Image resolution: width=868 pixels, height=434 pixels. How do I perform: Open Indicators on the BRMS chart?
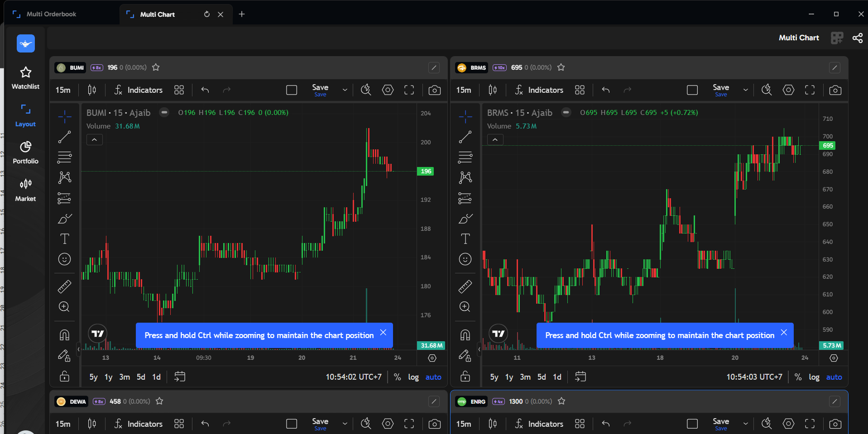point(539,90)
